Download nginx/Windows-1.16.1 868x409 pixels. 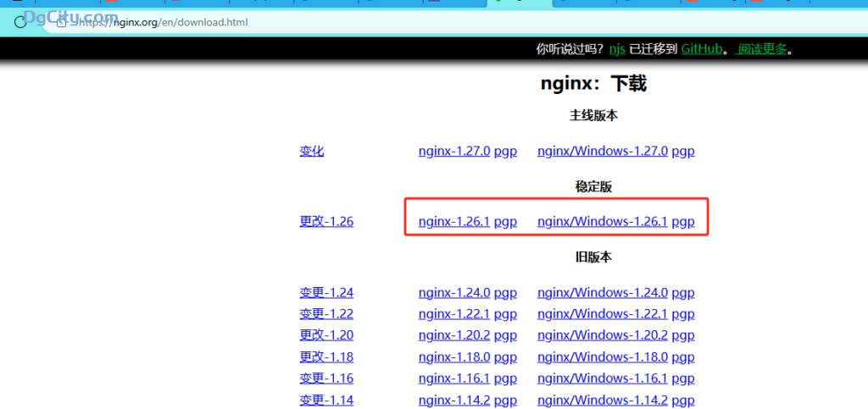click(603, 378)
